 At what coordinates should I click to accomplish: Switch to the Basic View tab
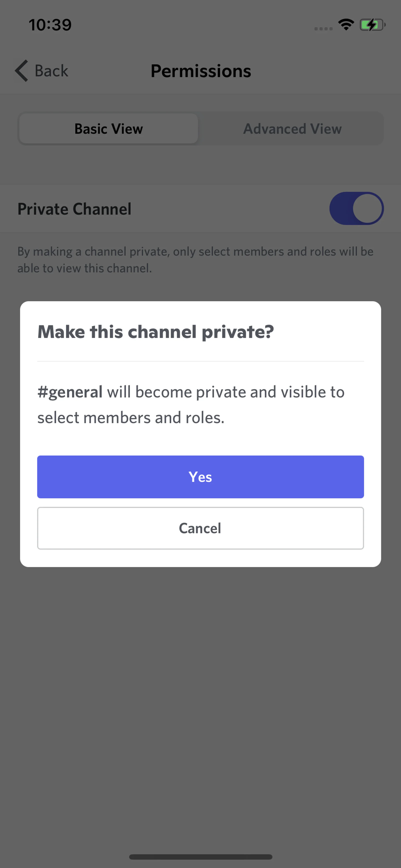click(x=109, y=129)
